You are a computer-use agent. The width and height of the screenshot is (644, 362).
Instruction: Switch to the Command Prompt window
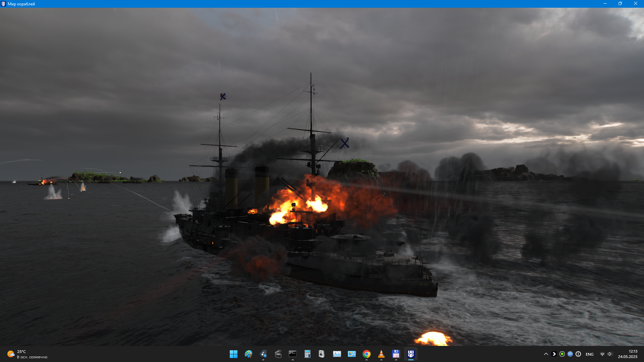click(292, 354)
